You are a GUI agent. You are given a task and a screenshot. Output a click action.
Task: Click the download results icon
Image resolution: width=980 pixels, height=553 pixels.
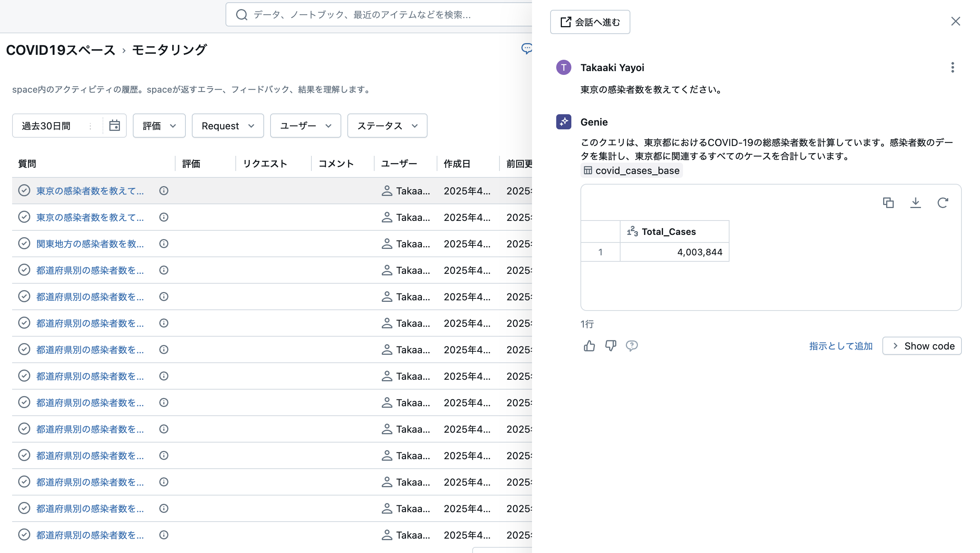(916, 203)
